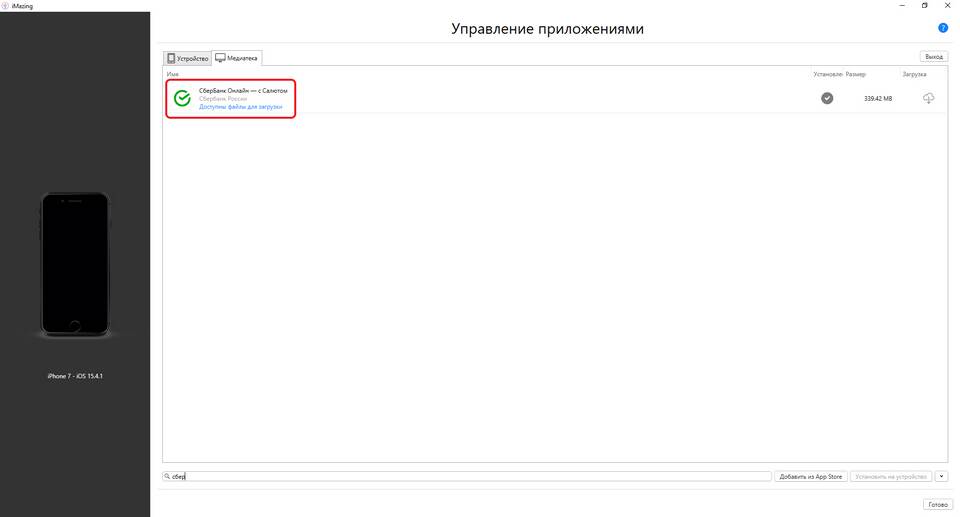Click Установить на устройство button
Viewport: 960px width, 517px height.
891,477
